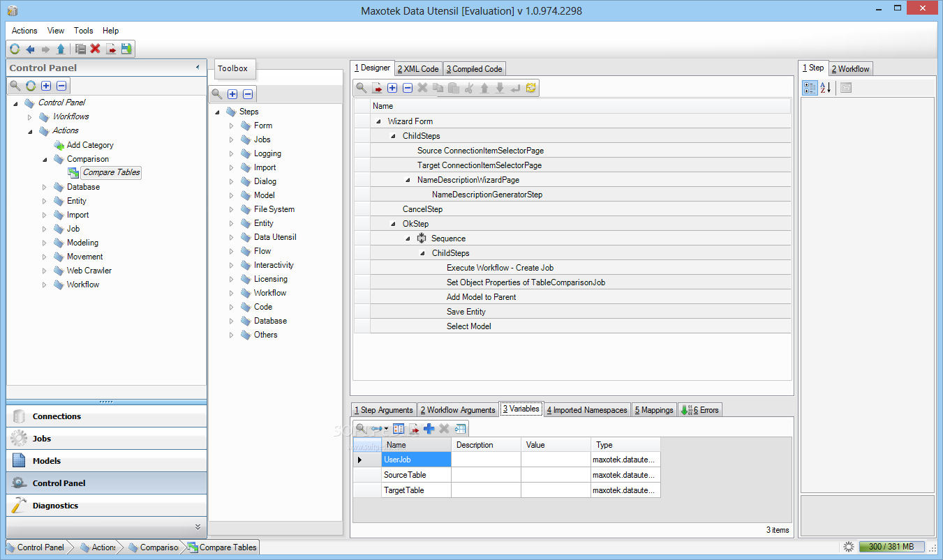Click the Designer toolbar export document icon

[377, 88]
